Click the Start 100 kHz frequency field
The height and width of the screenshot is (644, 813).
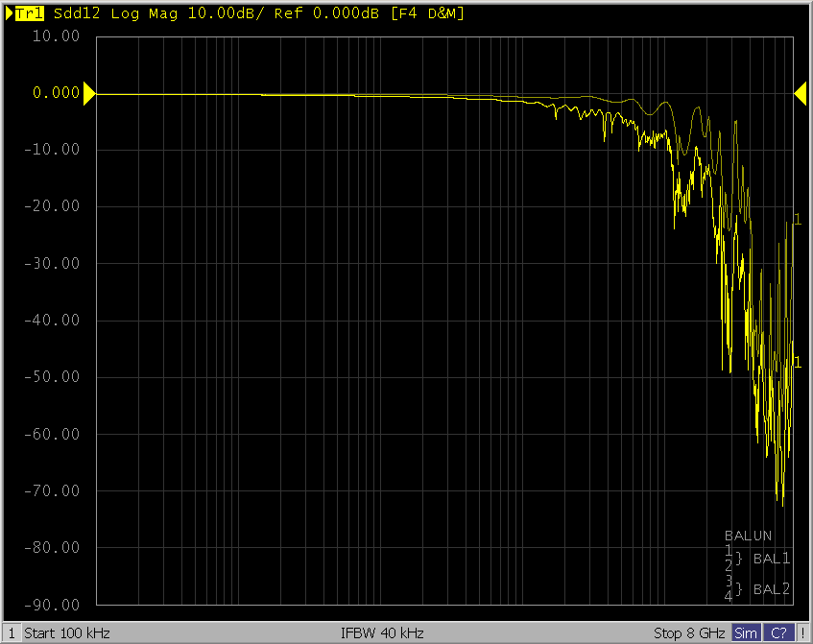coord(67,633)
